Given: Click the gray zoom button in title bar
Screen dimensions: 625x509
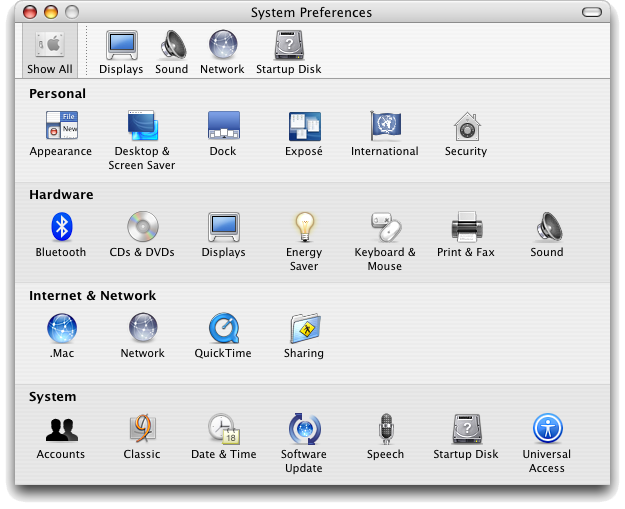Looking at the screenshot, I should pyautogui.click(x=72, y=12).
